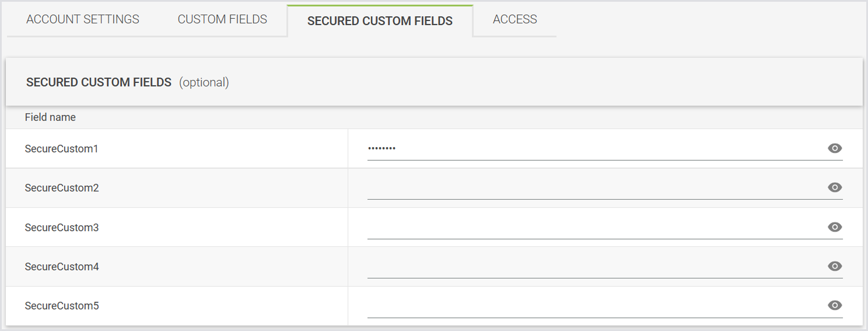This screenshot has width=868, height=331.
Task: Select the SecureCustom5 field name label
Action: click(x=62, y=306)
